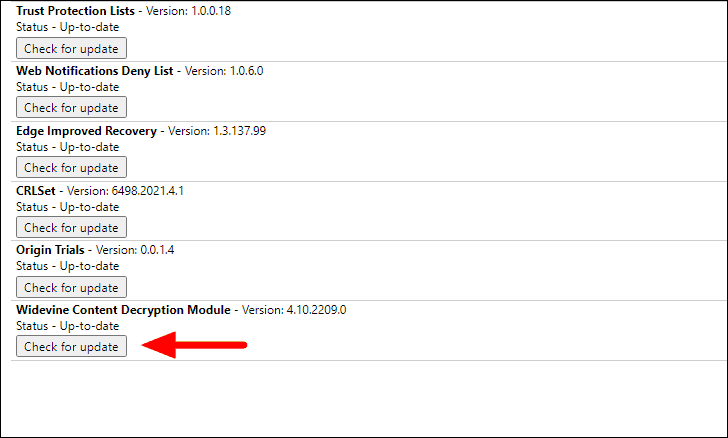Check for update under CRLSet
Viewport: 728px width, 438px height.
(72, 227)
